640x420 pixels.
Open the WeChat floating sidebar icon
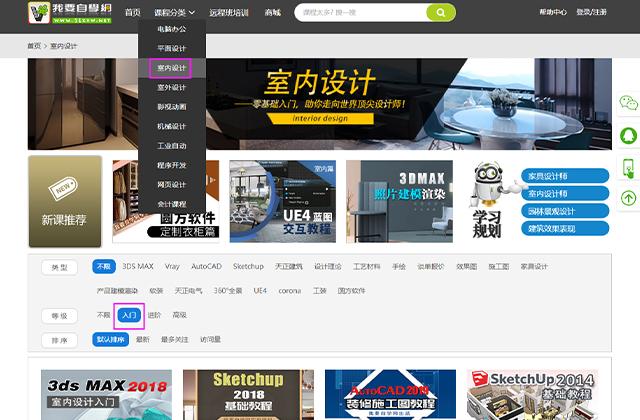(x=628, y=103)
